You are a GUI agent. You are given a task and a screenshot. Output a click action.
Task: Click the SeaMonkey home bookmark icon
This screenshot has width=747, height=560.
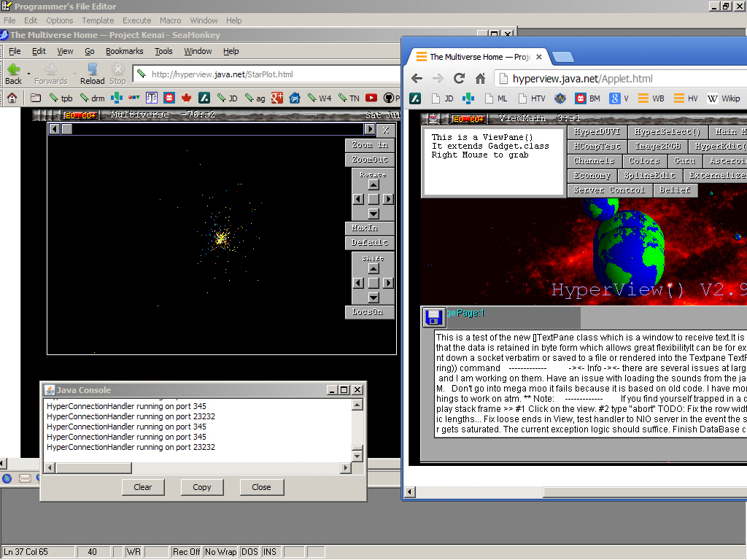[x=13, y=98]
